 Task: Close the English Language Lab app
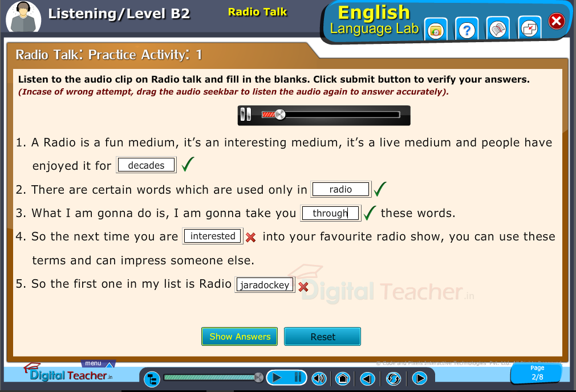coord(556,22)
